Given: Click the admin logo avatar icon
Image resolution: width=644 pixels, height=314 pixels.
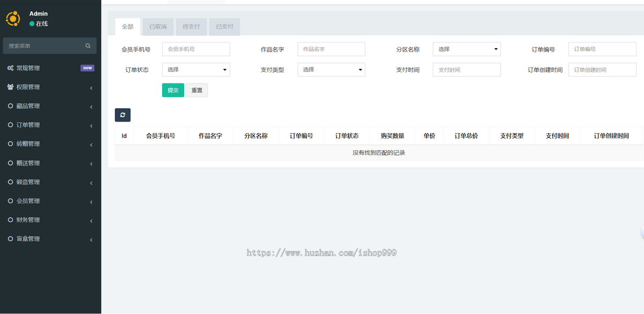Looking at the screenshot, I should (x=12, y=19).
